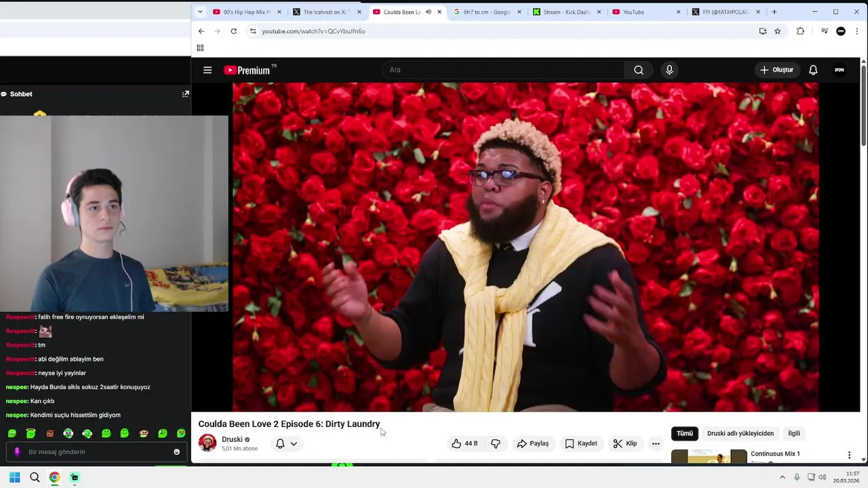The width and height of the screenshot is (868, 488).
Task: Select Druski adlı yükleyiciden filter chip
Action: (741, 434)
